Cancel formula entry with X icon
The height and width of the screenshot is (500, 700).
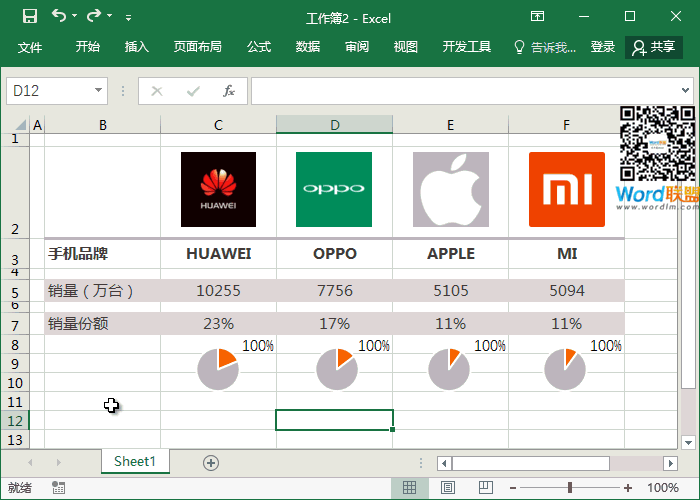point(157,92)
